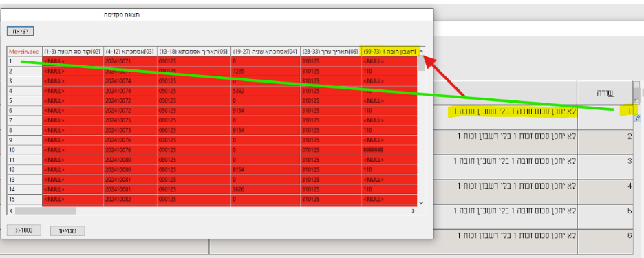Viewport: 644px width, 258px height.
Task: Click second reference value 7235
Action: 266,71
